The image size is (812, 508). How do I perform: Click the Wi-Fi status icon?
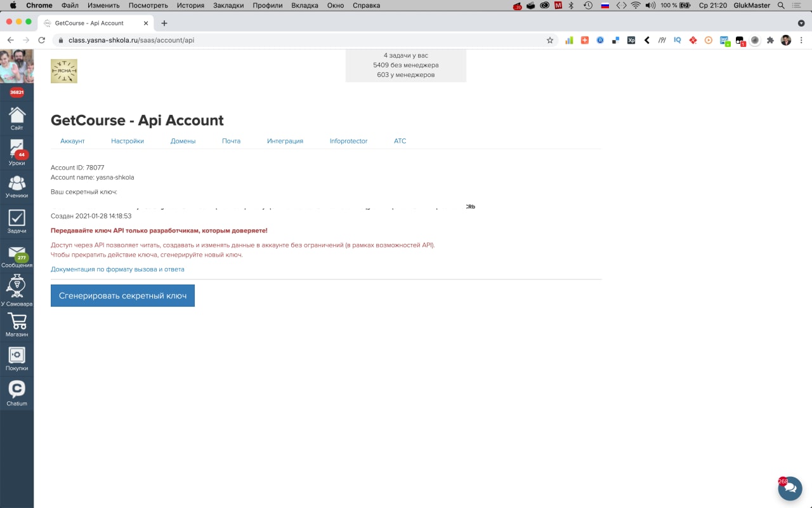tap(636, 5)
